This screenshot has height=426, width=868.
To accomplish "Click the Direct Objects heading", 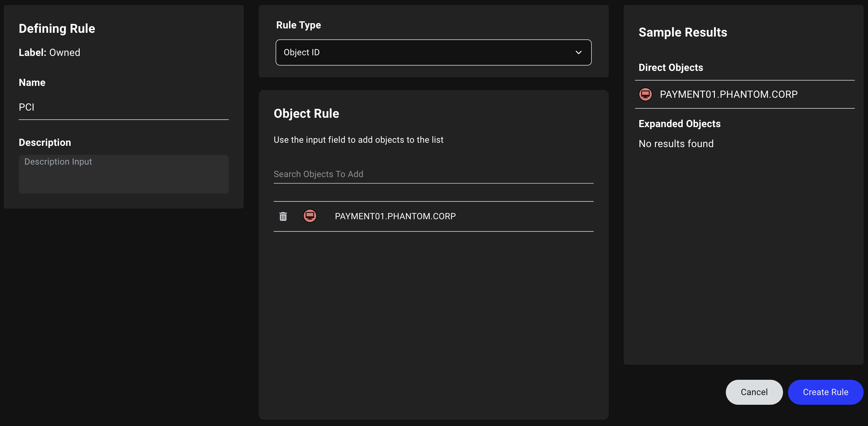I will (x=671, y=67).
